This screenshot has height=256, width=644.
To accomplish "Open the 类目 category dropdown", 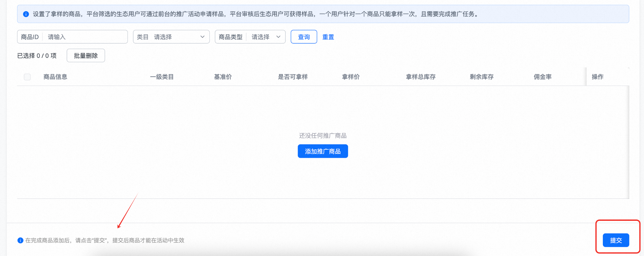I will [x=176, y=37].
